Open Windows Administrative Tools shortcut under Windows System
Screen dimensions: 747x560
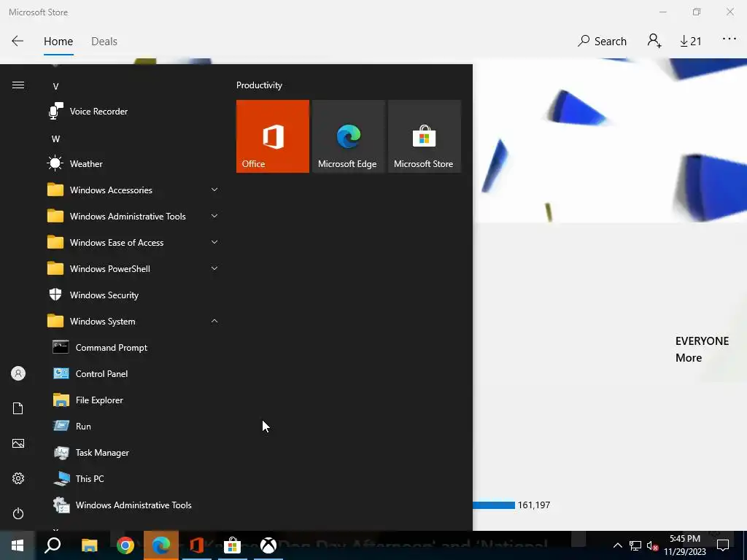[133, 505]
